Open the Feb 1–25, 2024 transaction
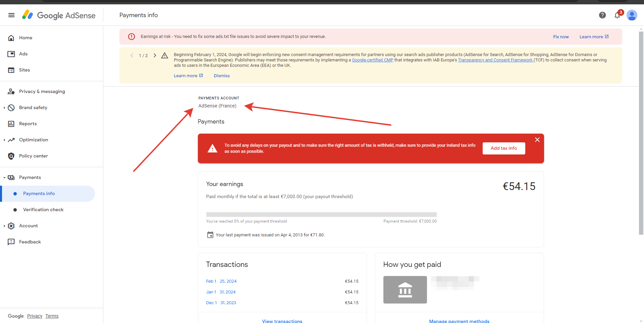The width and height of the screenshot is (644, 323). (221, 281)
